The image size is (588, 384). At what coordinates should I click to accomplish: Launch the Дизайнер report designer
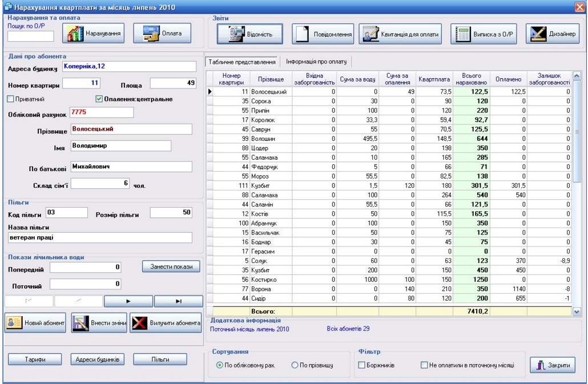pos(553,34)
